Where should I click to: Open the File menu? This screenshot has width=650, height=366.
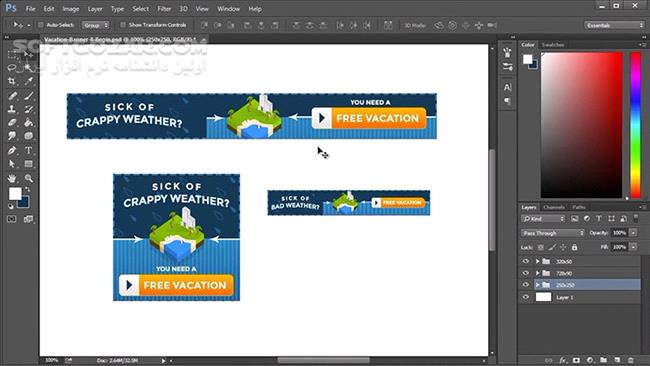pos(30,8)
